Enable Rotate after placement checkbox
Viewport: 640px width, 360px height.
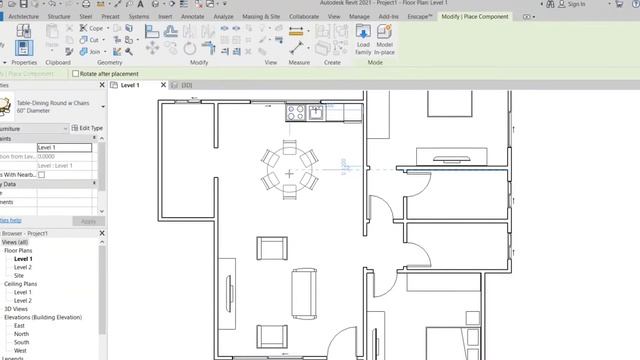[x=76, y=74]
